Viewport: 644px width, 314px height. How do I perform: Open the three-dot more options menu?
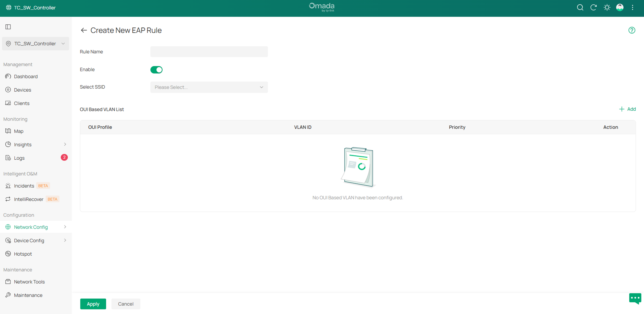(632, 8)
